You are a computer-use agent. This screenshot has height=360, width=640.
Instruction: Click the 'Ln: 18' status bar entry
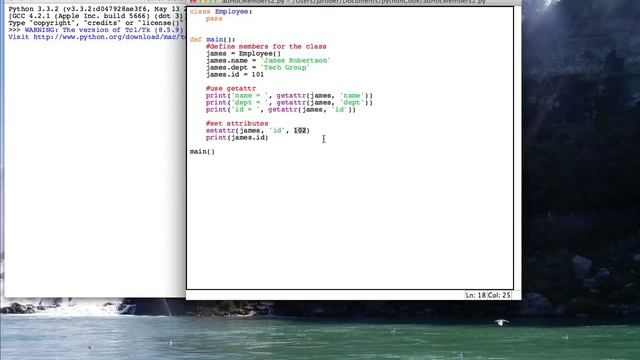[476, 295]
